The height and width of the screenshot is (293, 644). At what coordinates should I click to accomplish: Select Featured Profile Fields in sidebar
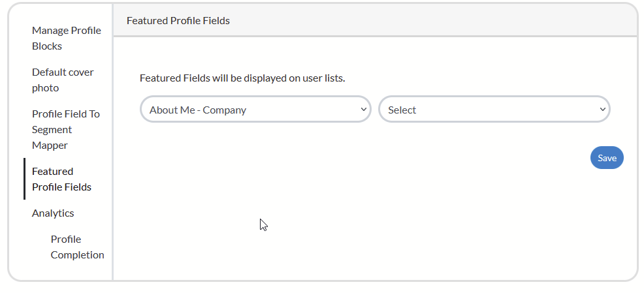(61, 179)
